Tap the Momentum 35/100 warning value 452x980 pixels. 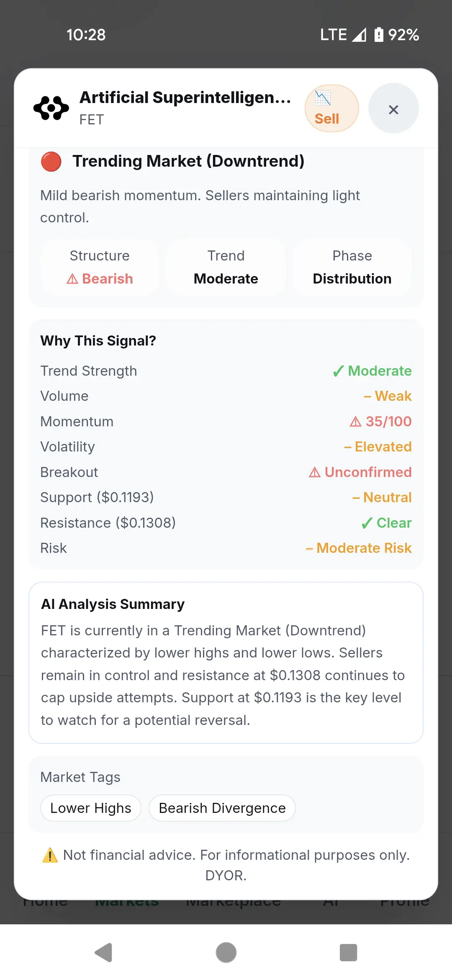pos(380,421)
